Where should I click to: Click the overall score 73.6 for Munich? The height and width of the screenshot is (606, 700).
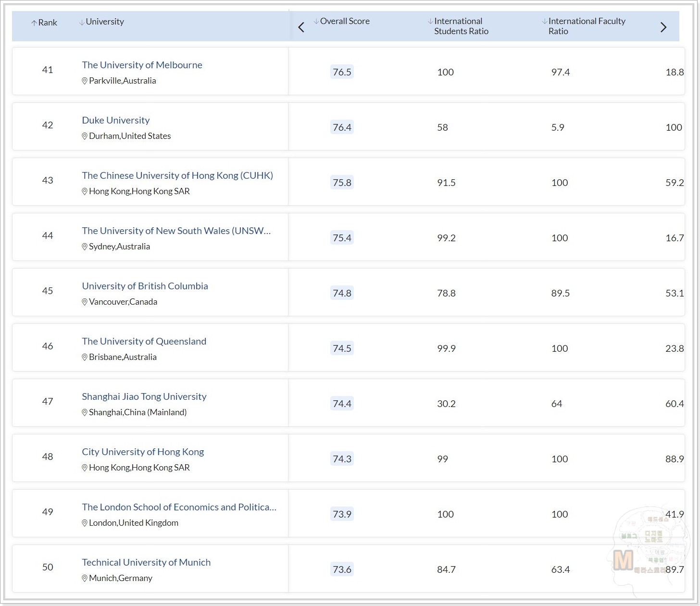pos(342,569)
